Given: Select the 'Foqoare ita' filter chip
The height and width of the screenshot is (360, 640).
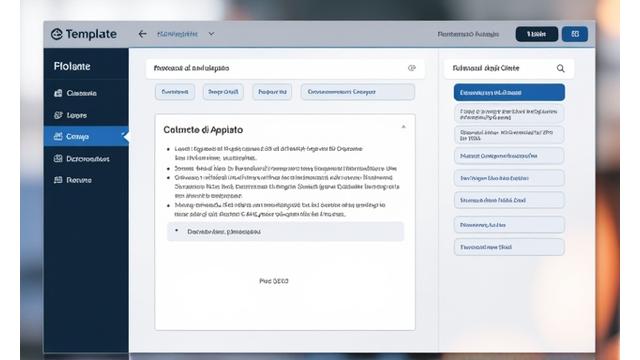Looking at the screenshot, I should (272, 92).
